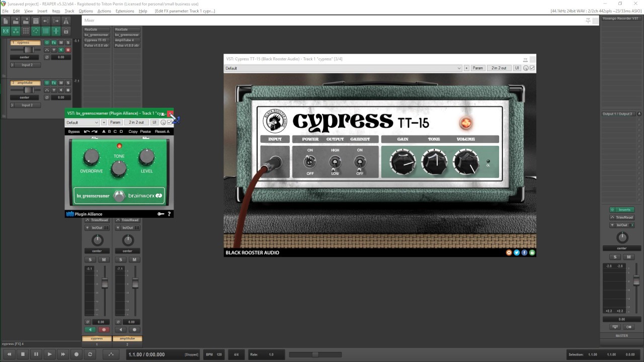
Task: Toggle item grouping icon in toolbar
Action: pyautogui.click(x=16, y=31)
